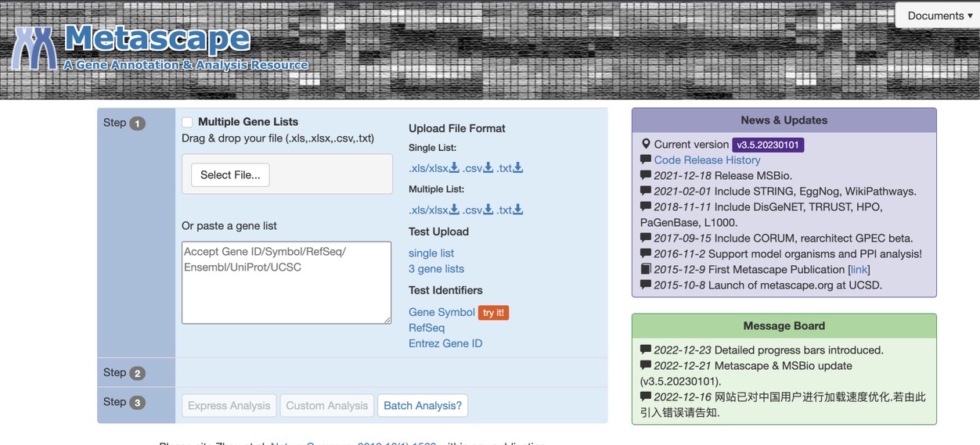
Task: Click comment icon beside 2022-12-23 message
Action: pos(646,350)
